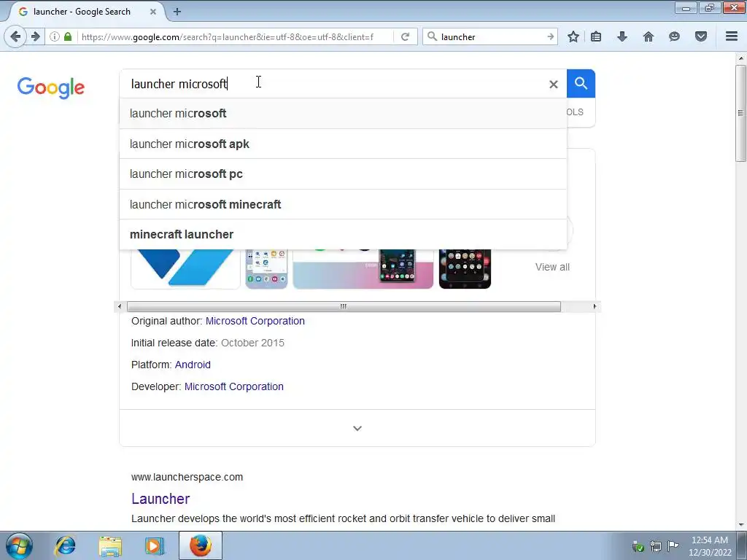The height and width of the screenshot is (560, 747).
Task: Open the Launcher search result title
Action: (160, 499)
